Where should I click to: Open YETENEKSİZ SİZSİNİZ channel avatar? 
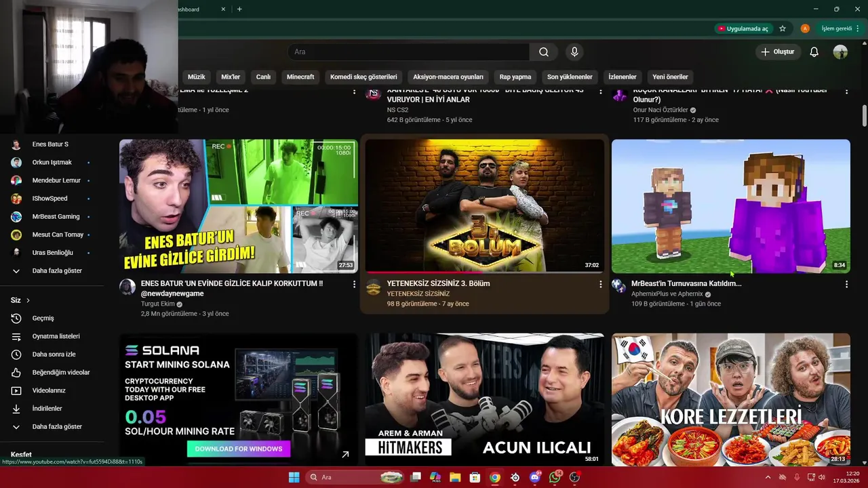[x=374, y=287]
